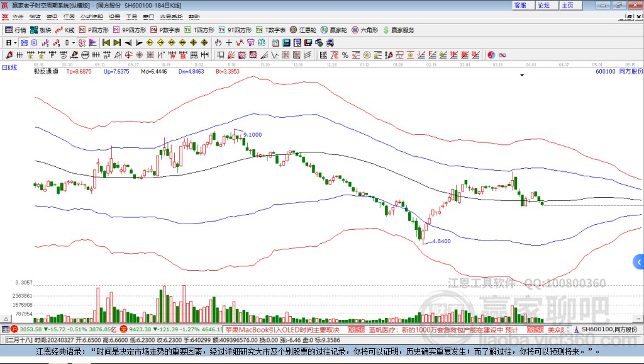Screen dimensions: 644x364
Task: Click the 9.1000 high price label
Action: [253, 135]
